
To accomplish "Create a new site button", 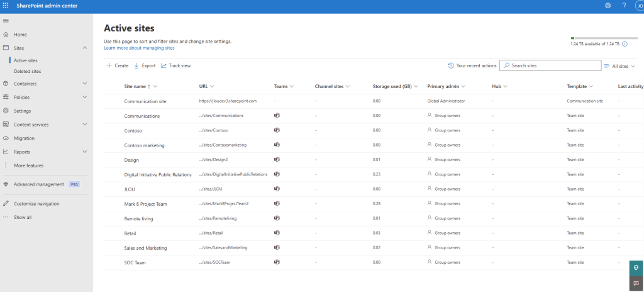I will (x=118, y=65).
